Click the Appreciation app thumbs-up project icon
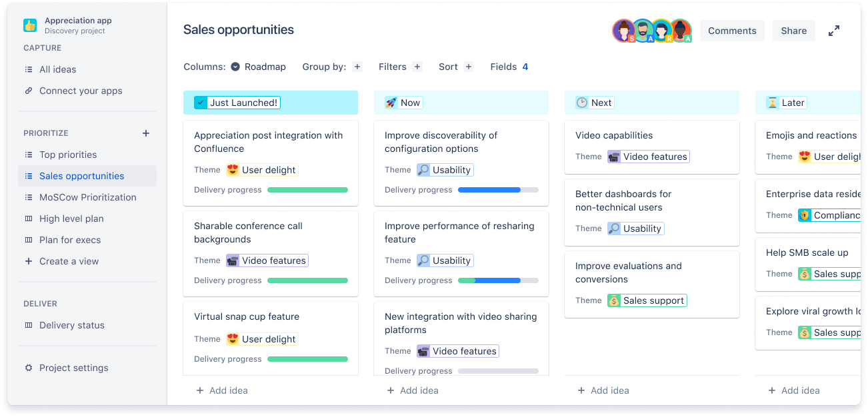The width and height of the screenshot is (868, 417). tap(29, 24)
